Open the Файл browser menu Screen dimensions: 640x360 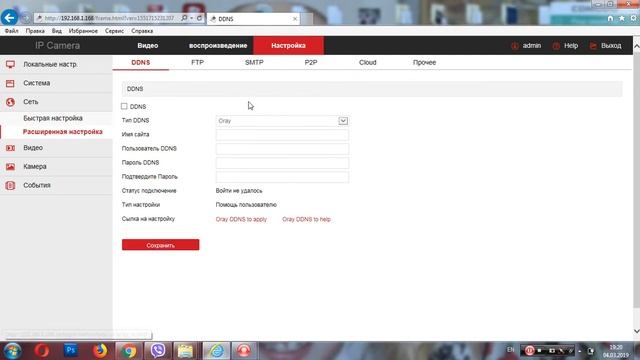(12, 31)
